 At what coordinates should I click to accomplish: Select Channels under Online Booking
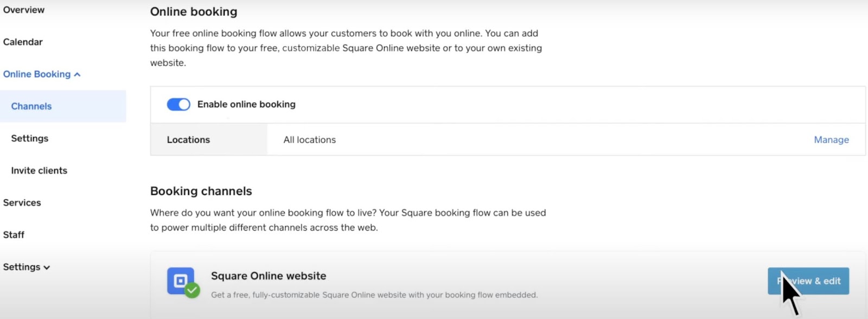point(63,106)
